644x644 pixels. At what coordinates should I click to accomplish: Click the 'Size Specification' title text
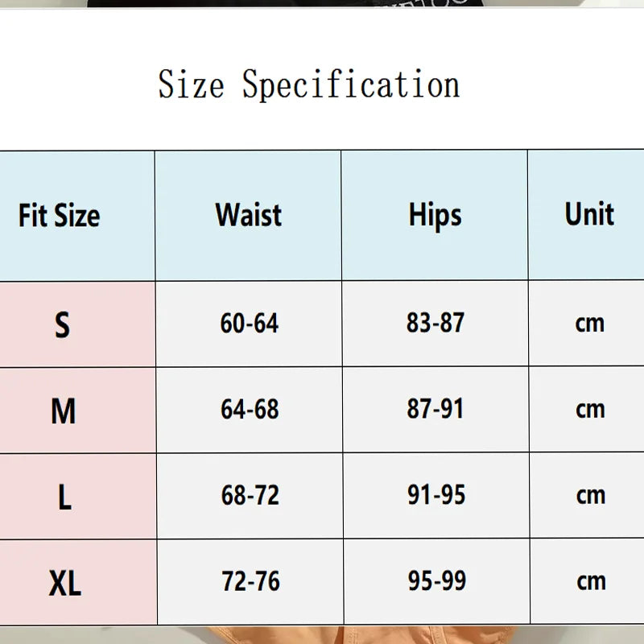(309, 85)
